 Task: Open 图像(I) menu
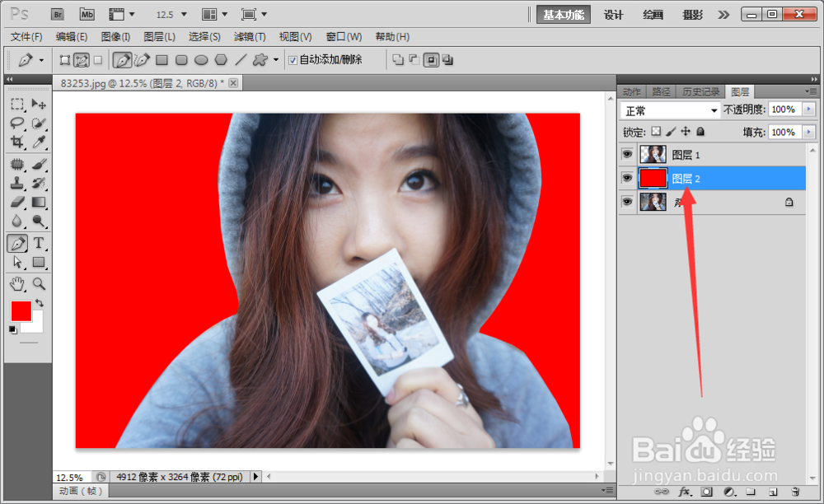115,37
